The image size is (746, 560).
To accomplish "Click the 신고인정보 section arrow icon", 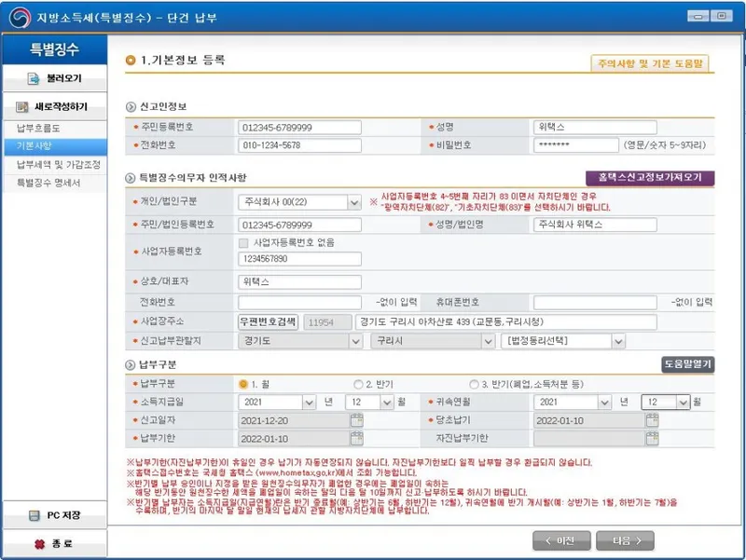I will click(x=131, y=107).
